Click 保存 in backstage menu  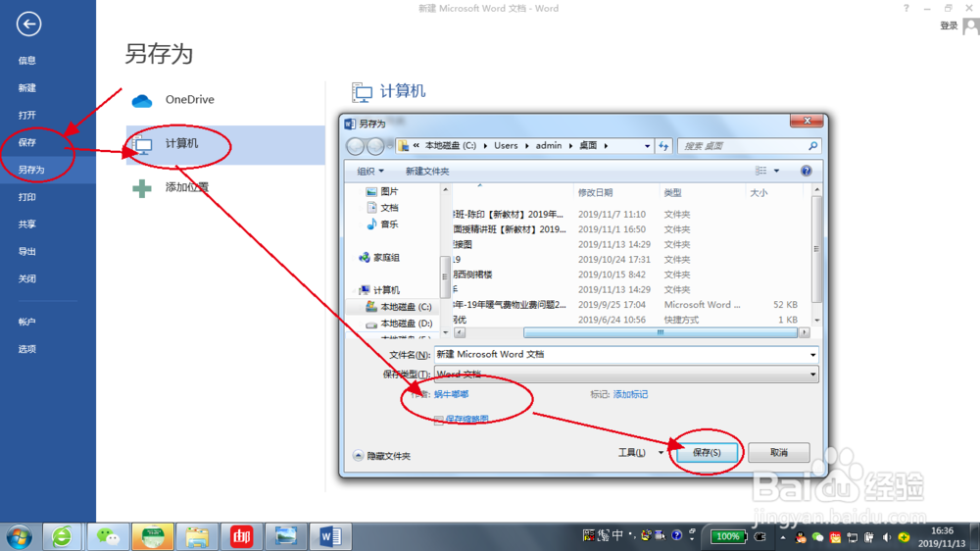26,142
